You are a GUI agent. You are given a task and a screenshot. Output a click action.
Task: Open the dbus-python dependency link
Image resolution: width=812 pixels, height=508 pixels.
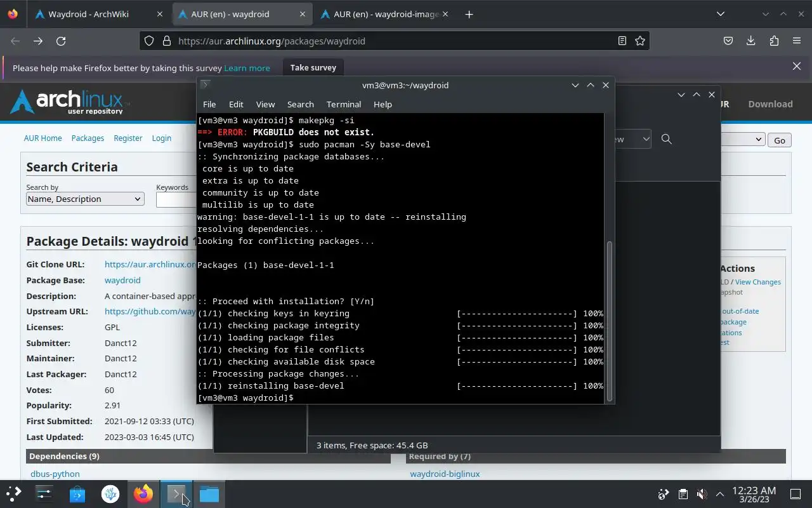(x=55, y=474)
